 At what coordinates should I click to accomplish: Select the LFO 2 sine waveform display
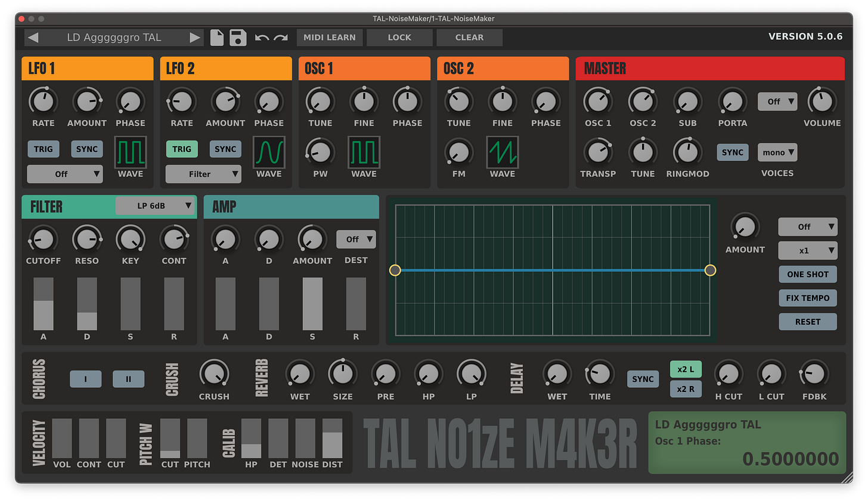[269, 153]
